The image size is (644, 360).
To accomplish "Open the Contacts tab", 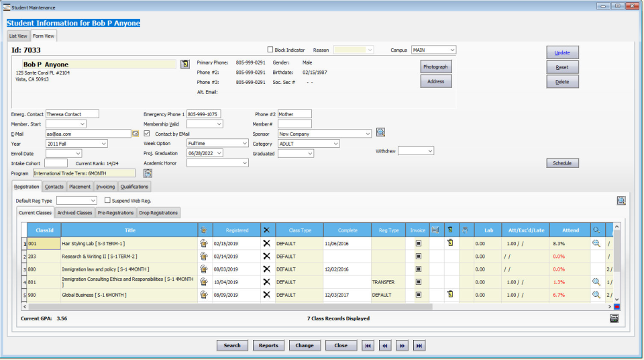I will (x=54, y=186).
